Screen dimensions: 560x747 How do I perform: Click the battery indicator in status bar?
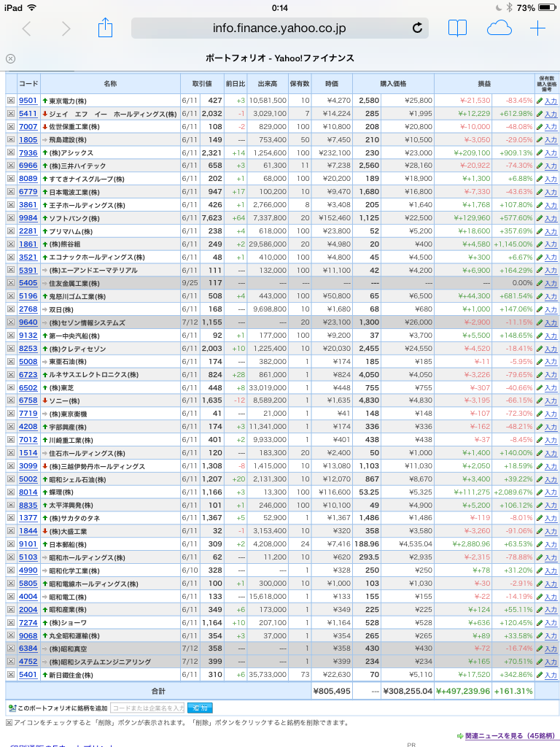click(547, 7)
